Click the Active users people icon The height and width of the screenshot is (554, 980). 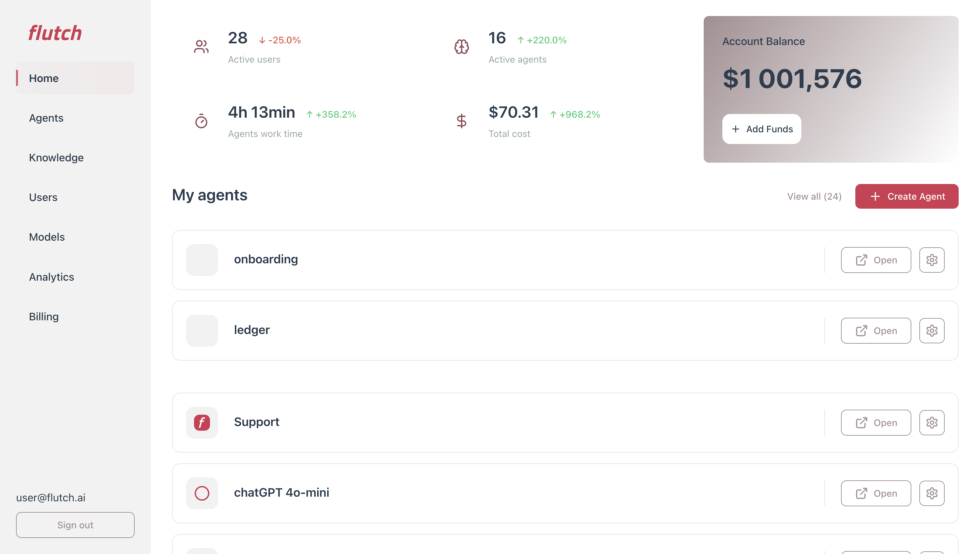(x=201, y=47)
